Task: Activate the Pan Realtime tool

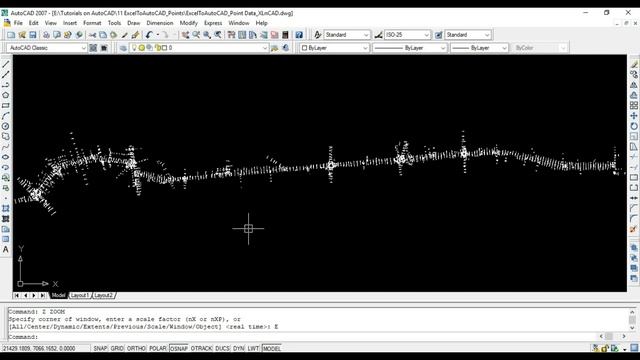Action: point(185,35)
